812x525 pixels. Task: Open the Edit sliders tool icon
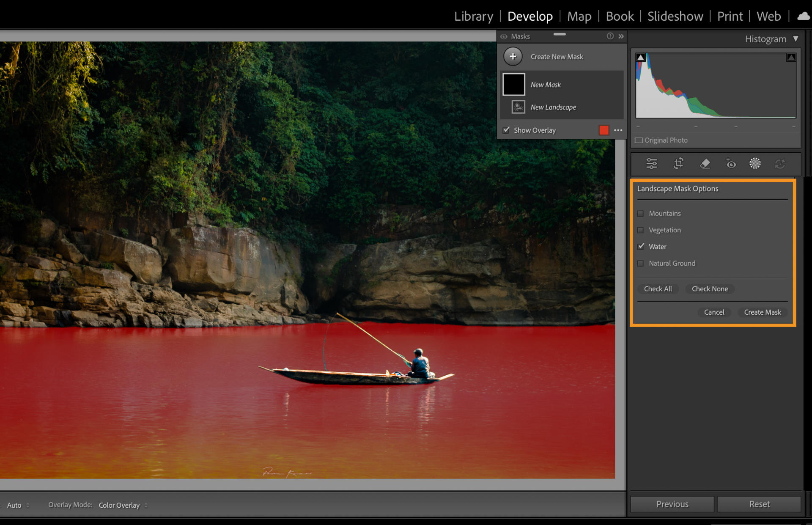pos(652,163)
